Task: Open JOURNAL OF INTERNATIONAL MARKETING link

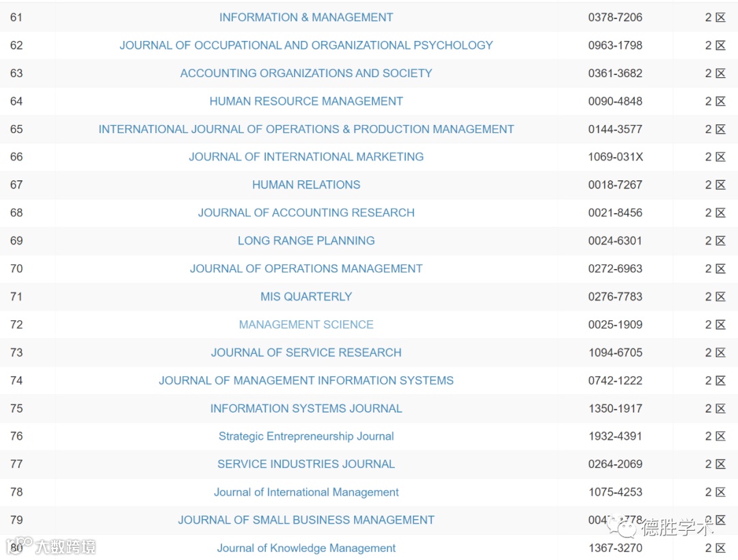Action: (306, 156)
